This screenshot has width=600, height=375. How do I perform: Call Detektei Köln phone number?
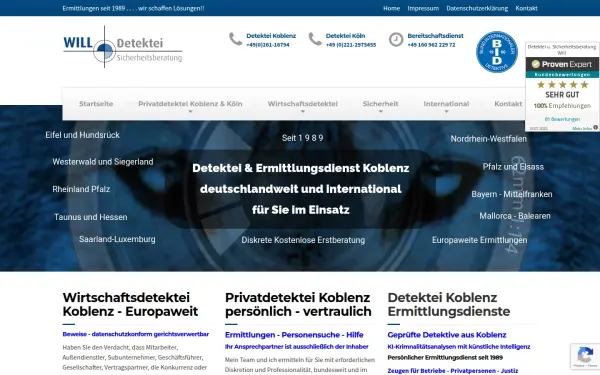351,45
